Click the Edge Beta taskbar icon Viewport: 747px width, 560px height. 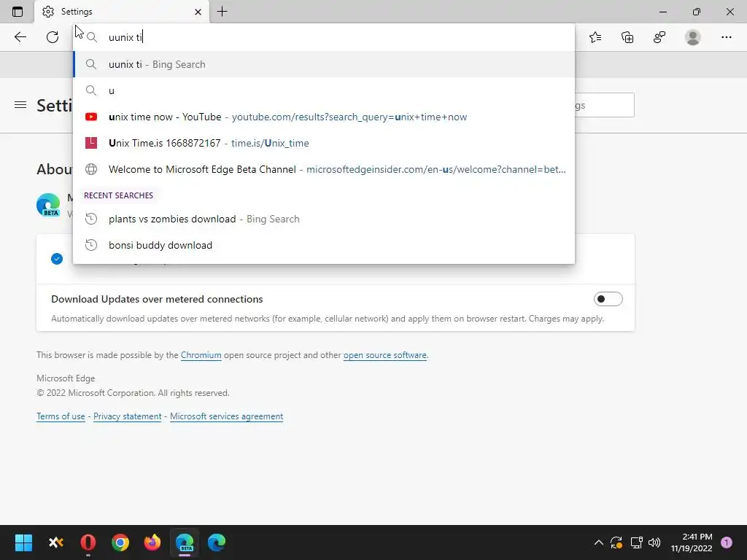click(185, 542)
